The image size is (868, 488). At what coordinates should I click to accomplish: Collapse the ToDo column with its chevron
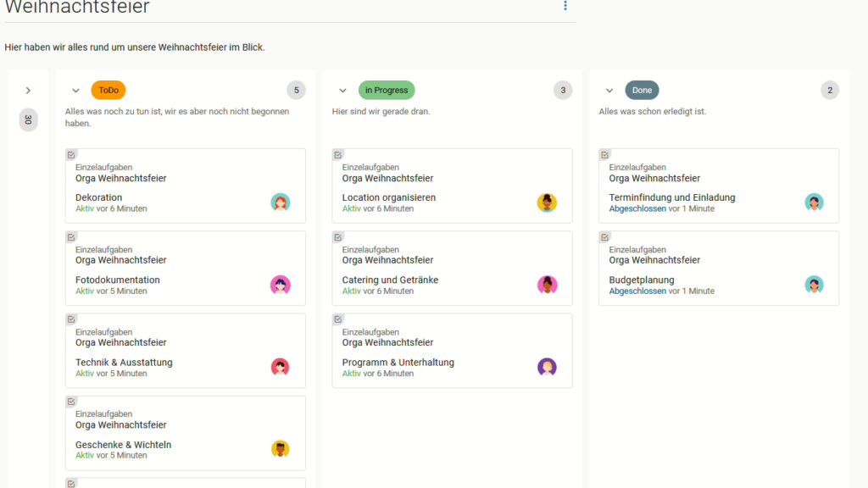76,91
